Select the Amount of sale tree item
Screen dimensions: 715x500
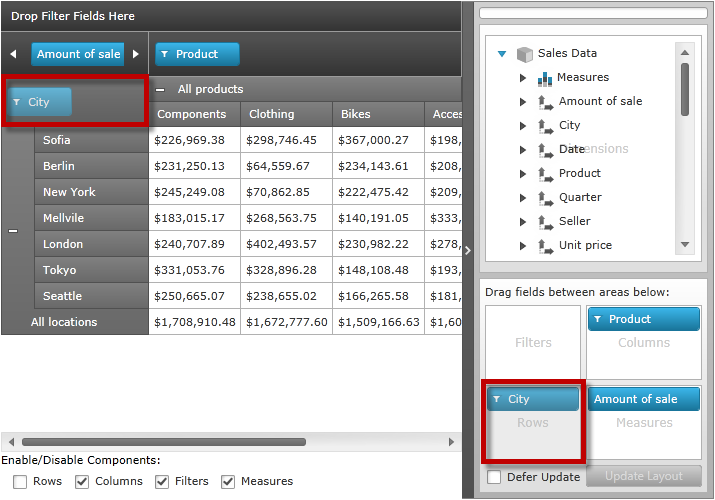(600, 101)
